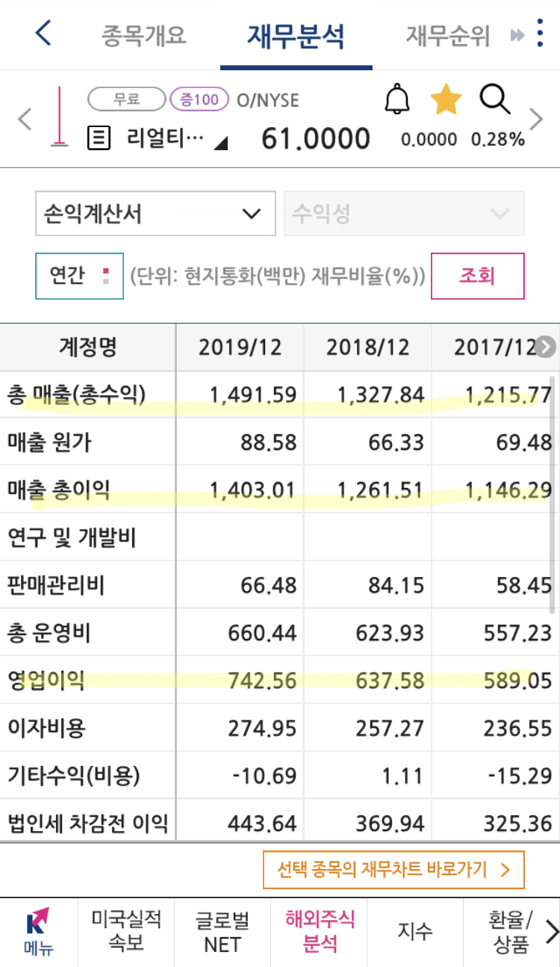Tap the candlestick chart icon

59,117
